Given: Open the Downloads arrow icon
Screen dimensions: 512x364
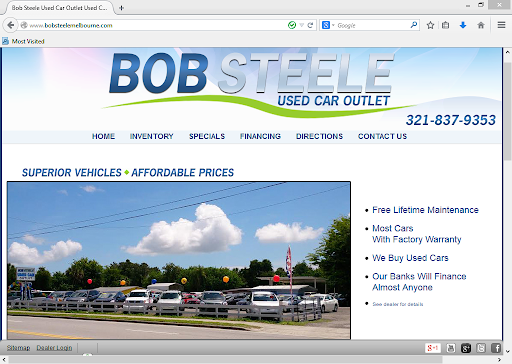Looking at the screenshot, I should 463,25.
